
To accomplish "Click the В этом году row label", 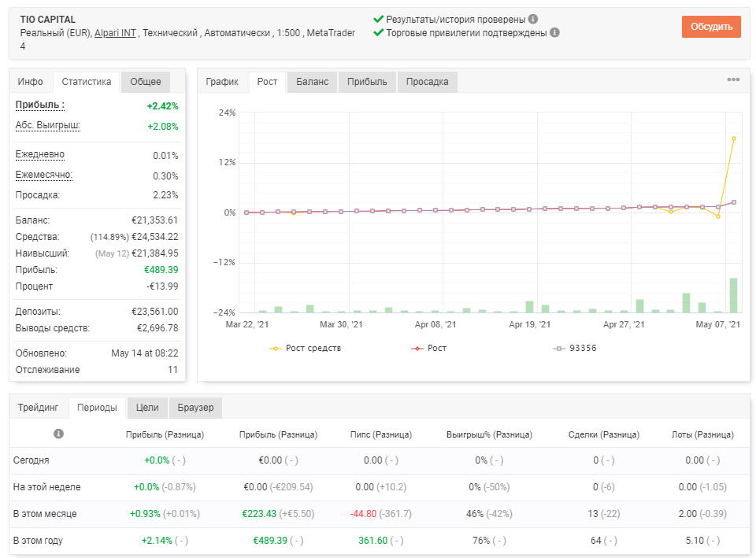I will coord(38,541).
